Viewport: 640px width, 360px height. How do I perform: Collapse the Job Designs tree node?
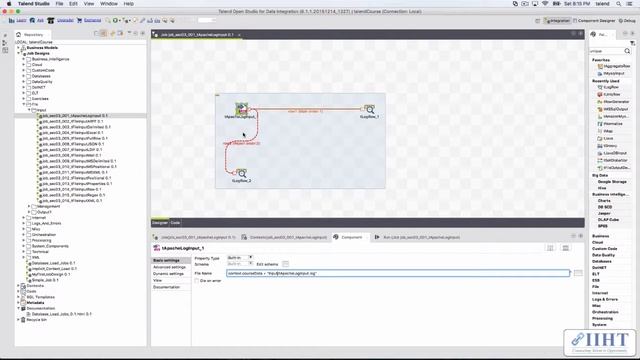click(18, 53)
